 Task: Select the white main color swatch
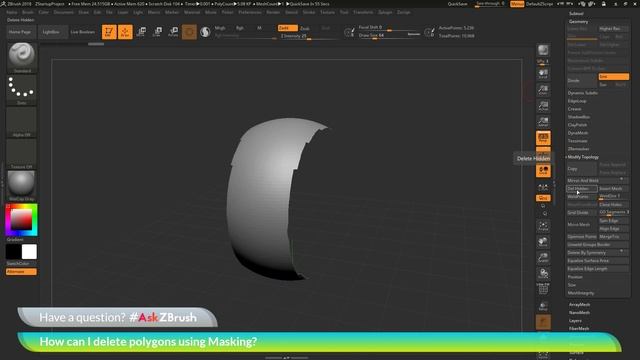coord(29,252)
